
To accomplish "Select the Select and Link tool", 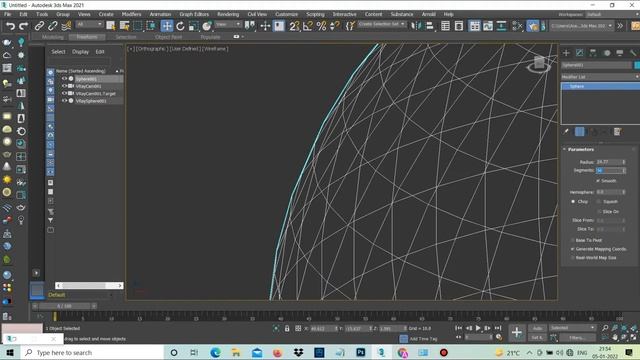I will tap(39, 26).
